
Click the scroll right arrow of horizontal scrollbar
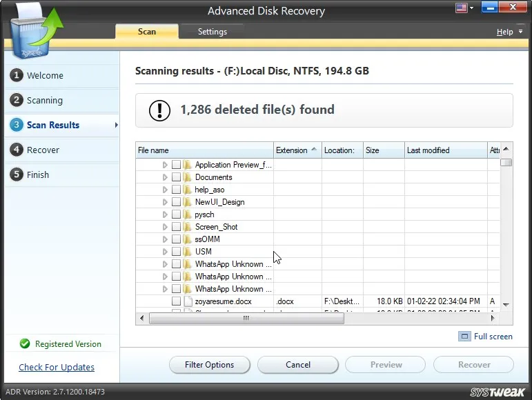(493, 318)
